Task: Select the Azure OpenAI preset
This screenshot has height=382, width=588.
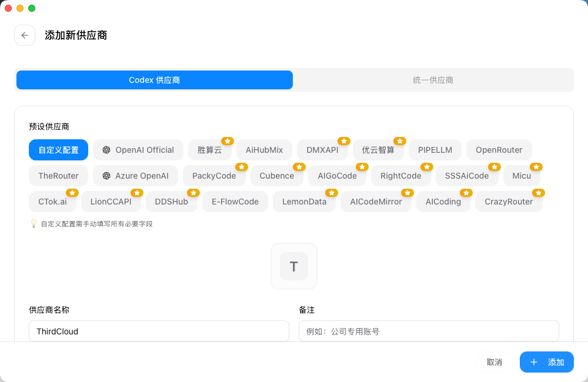Action: [x=135, y=176]
